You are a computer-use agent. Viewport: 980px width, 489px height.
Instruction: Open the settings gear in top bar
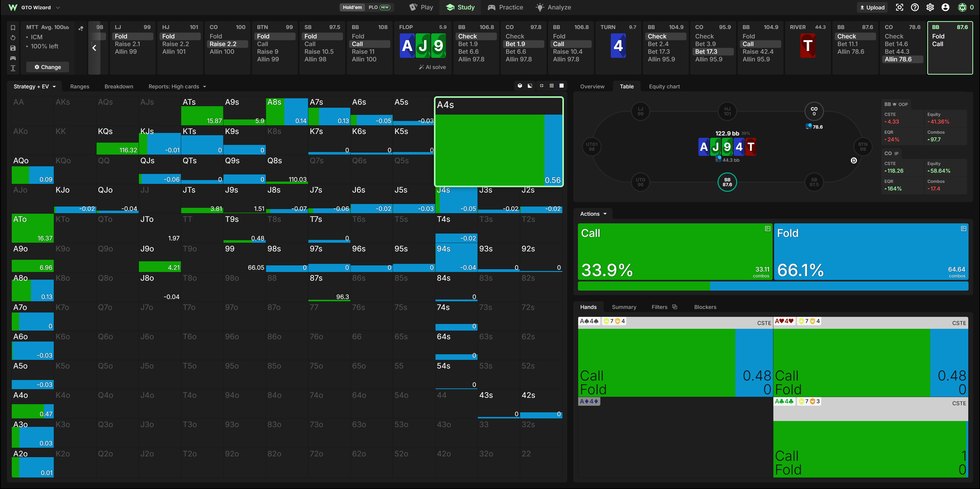(x=930, y=7)
